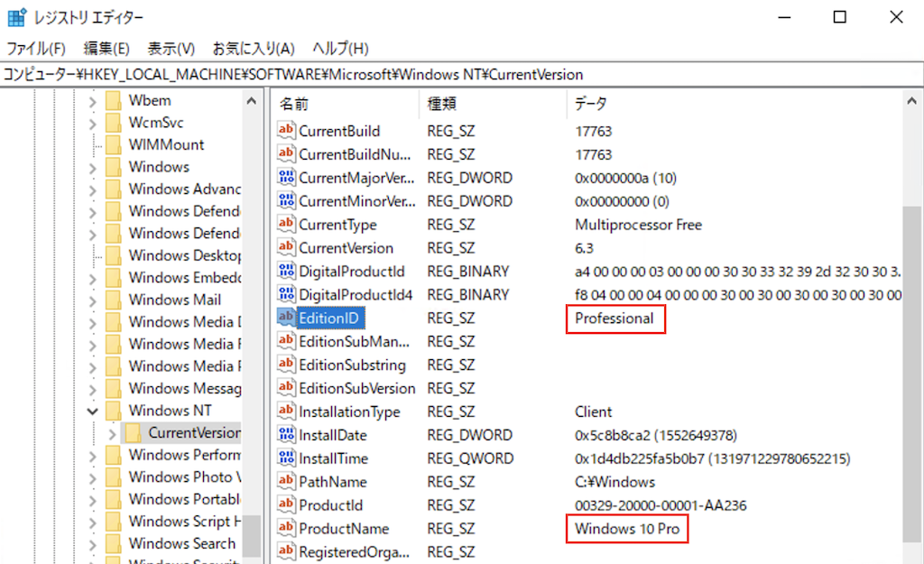Expand the Windows Search tree node
924x564 pixels.
[x=92, y=543]
